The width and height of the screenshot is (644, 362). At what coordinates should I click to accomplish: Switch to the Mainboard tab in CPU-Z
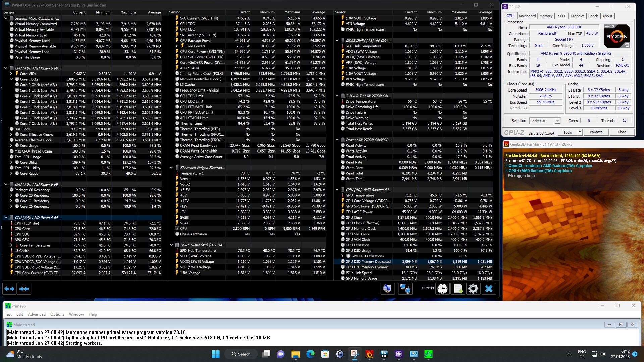pyautogui.click(x=527, y=16)
